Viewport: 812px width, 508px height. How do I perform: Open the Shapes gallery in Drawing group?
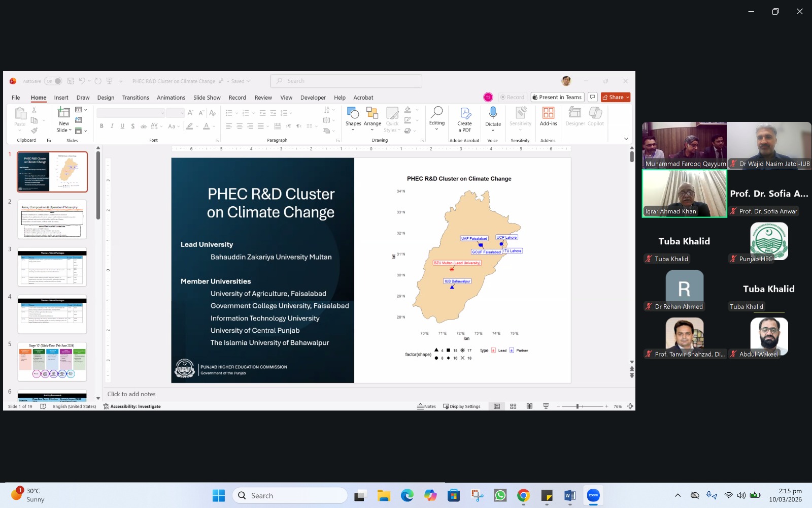click(353, 116)
